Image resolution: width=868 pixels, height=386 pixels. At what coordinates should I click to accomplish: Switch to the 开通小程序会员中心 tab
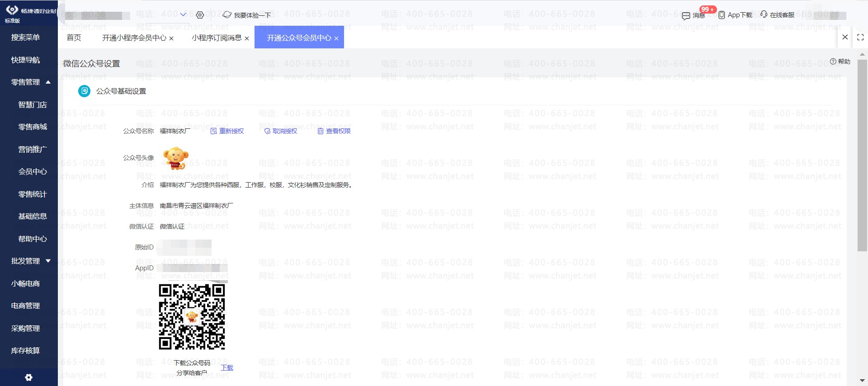click(134, 38)
